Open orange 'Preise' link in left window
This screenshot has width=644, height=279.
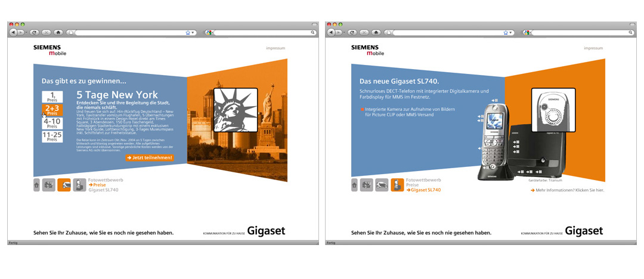pos(97,185)
